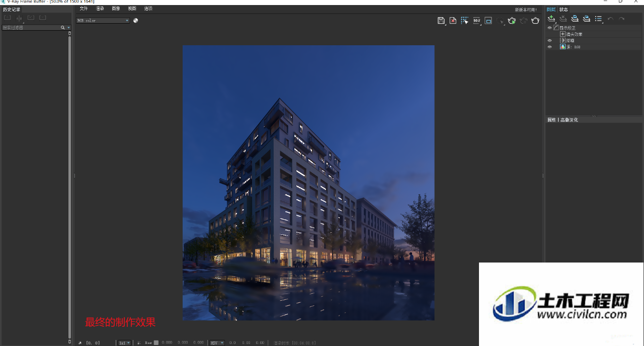Image resolution: width=644 pixels, height=346 pixels.
Task: Click the 镜头效果 layer icon
Action: point(563,34)
